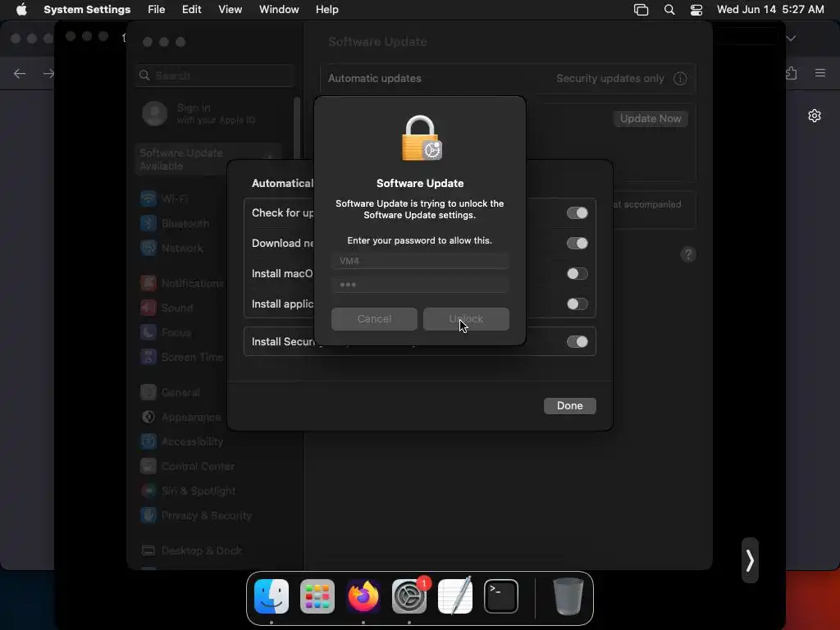Select Desktop & Dock in settings sidebar
The height and width of the screenshot is (630, 840).
[x=190, y=551]
